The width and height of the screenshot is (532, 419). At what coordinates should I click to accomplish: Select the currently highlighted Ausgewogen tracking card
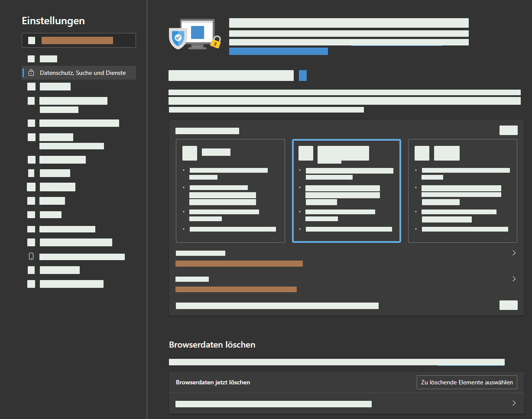(x=346, y=191)
